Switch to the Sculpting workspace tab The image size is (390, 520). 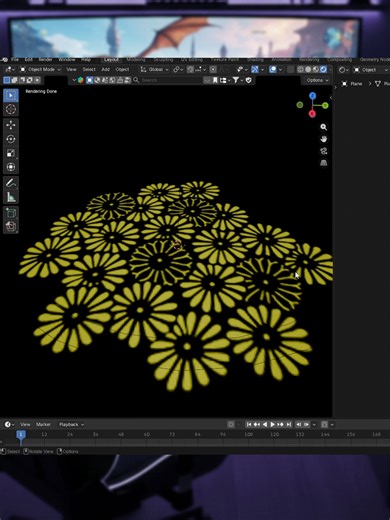point(163,60)
